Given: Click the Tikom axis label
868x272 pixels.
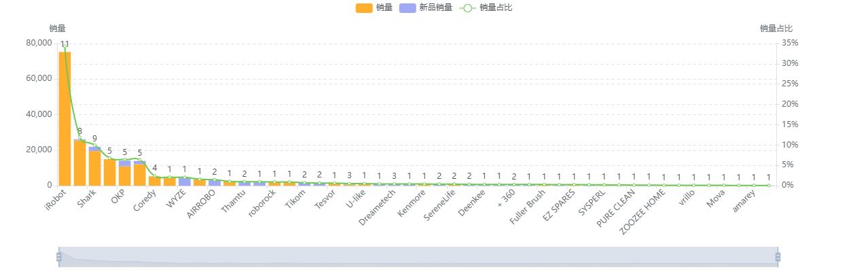Looking at the screenshot, I should (296, 200).
